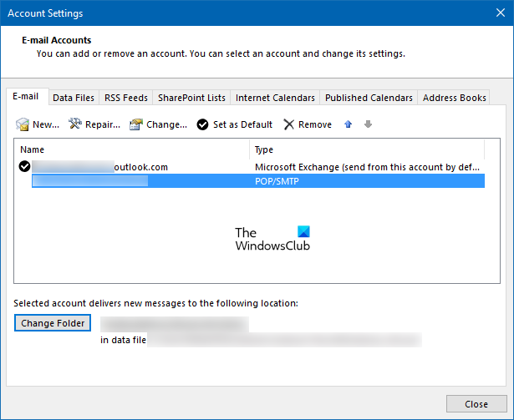Click default account checkmark beside outlook.com

click(24, 166)
